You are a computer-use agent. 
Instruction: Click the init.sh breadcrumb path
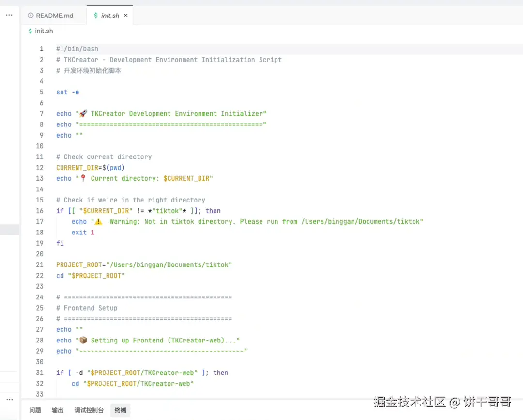[x=44, y=31]
